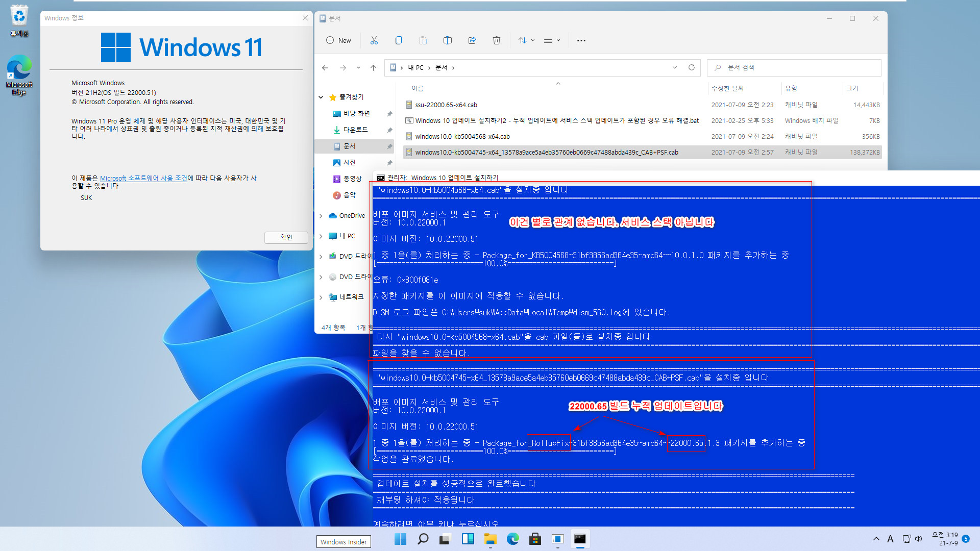Sort by the 수정한 날짜 column header
The image size is (980, 551).
point(728,88)
